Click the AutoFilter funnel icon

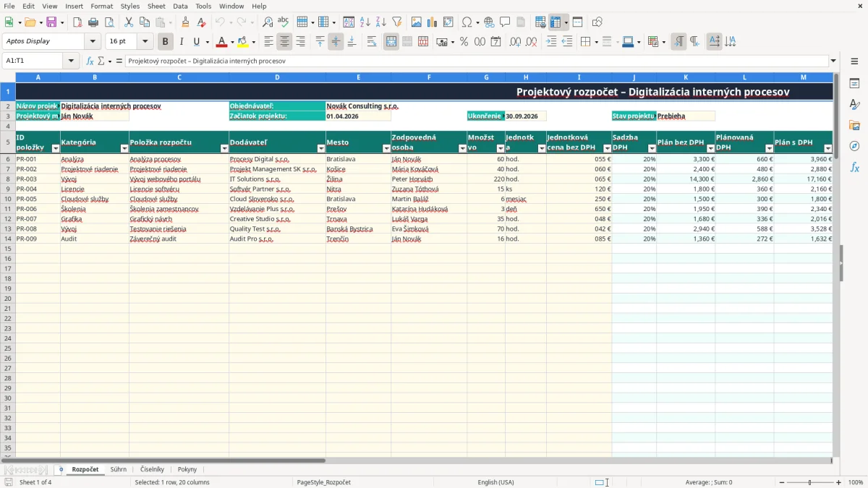pos(396,22)
